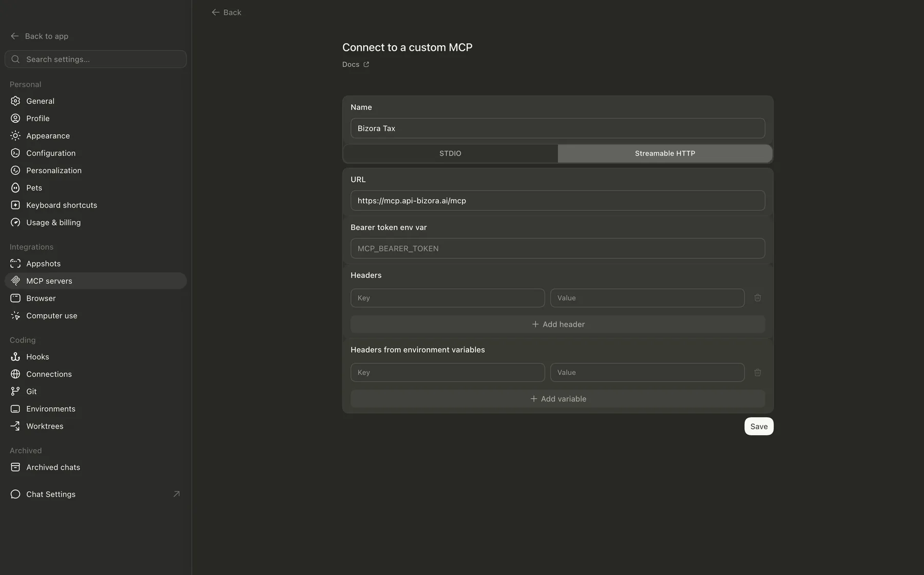Click the Personalization icon
The width and height of the screenshot is (924, 575).
[15, 170]
